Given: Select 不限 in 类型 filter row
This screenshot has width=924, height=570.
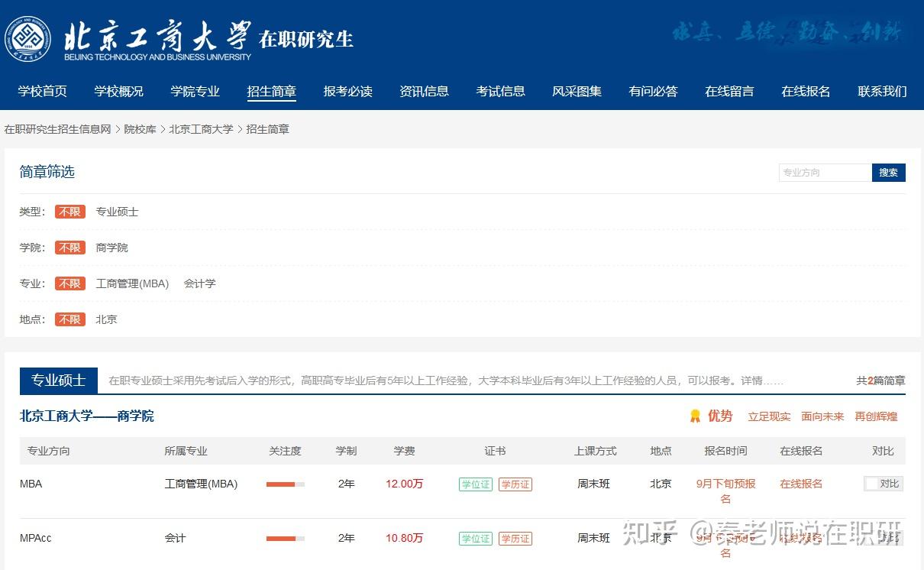Looking at the screenshot, I should coord(70,212).
